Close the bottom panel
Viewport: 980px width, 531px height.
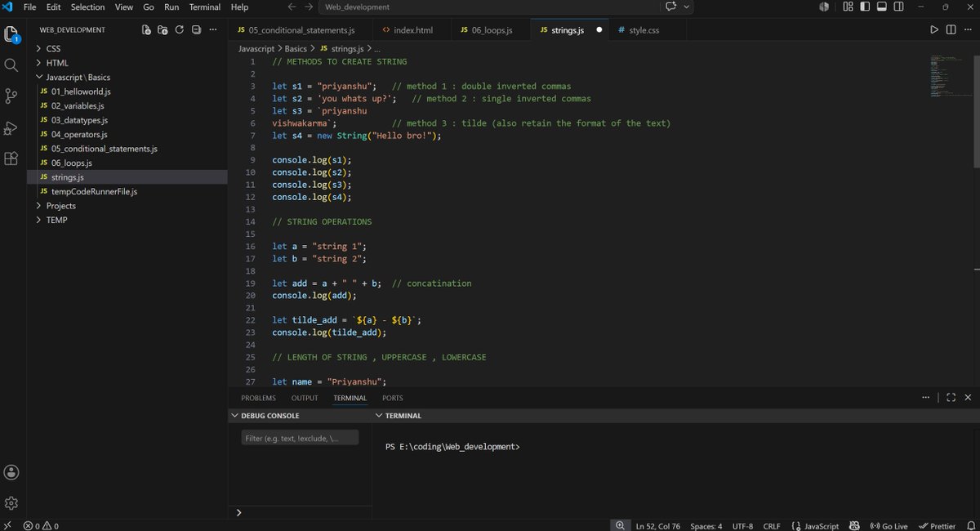tap(968, 398)
